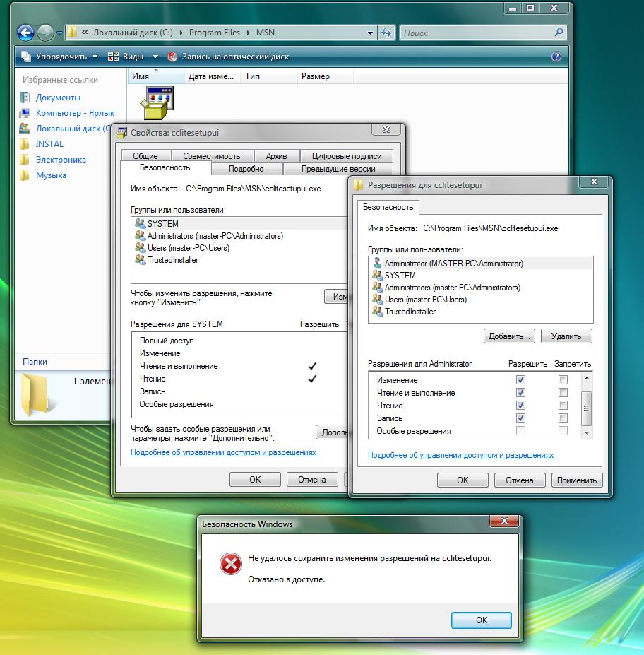Open the Музыка favorite folder
The width and height of the screenshot is (644, 655).
(x=51, y=175)
